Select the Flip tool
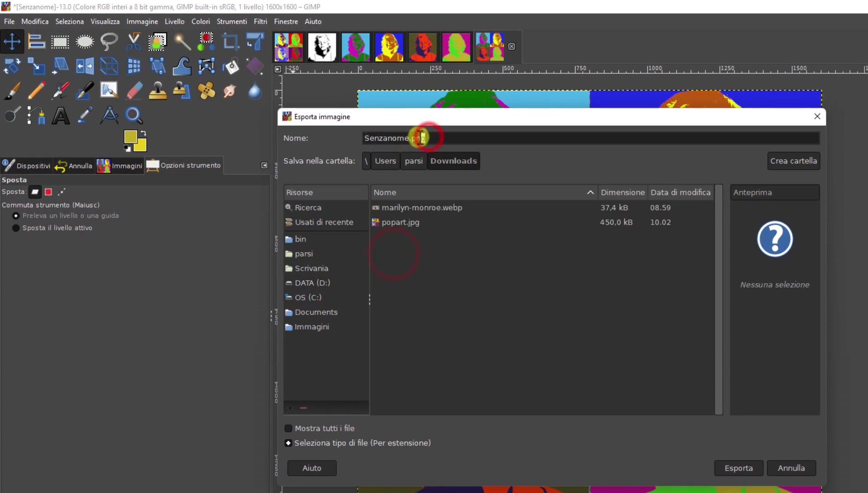Viewport: 868px width, 493px height. pos(85,66)
